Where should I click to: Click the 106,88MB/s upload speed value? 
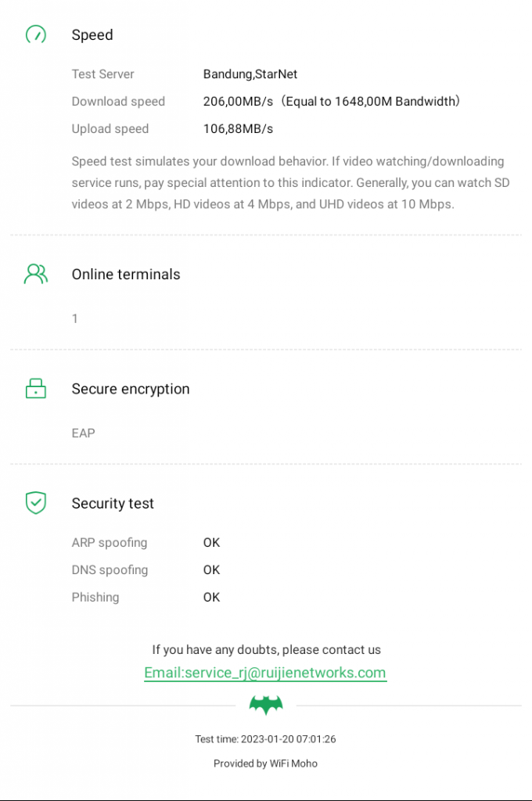pyautogui.click(x=238, y=129)
